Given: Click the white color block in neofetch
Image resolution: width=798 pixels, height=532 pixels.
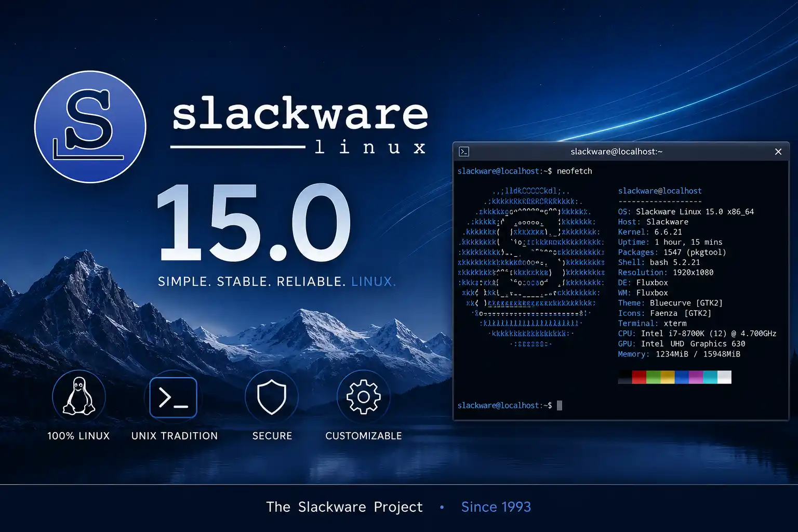Looking at the screenshot, I should point(724,377).
